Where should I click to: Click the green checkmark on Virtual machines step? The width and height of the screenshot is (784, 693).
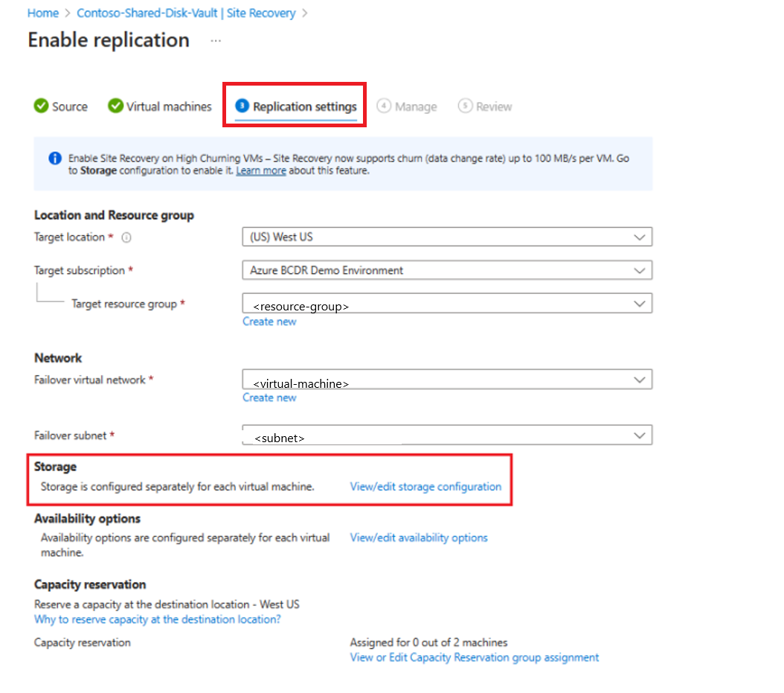tap(116, 106)
